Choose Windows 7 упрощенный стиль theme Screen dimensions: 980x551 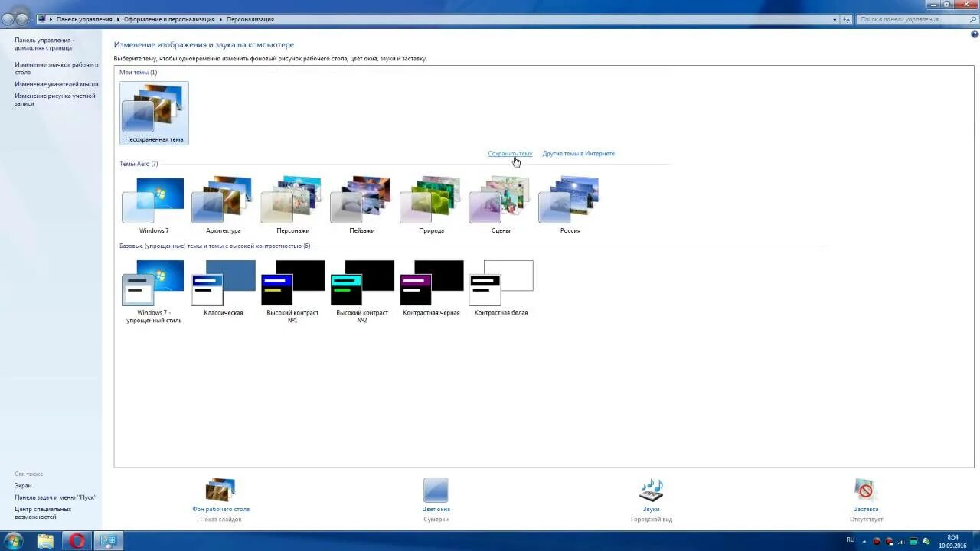coord(153,291)
